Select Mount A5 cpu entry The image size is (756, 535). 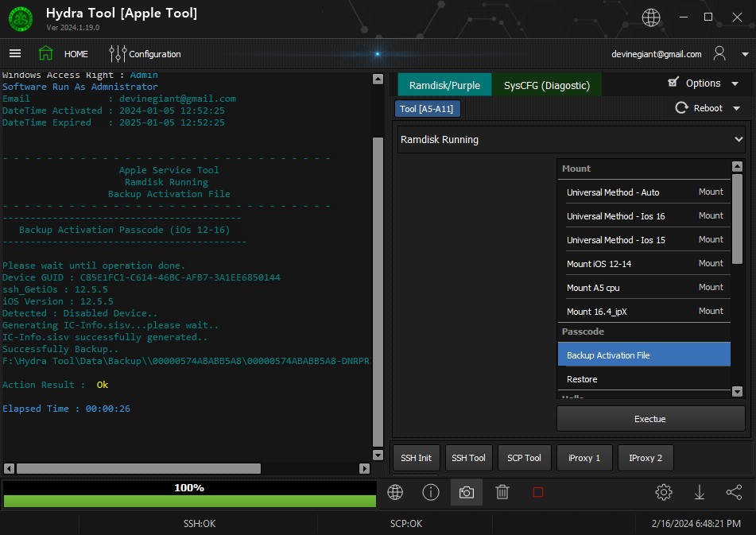[x=644, y=287]
